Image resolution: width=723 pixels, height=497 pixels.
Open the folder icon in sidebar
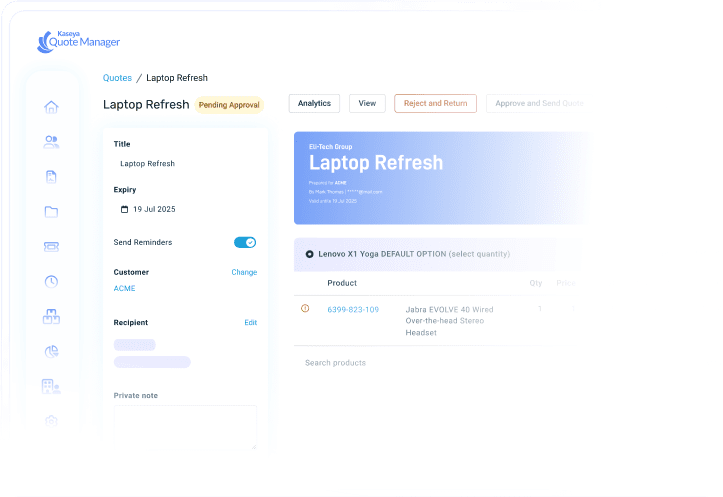click(51, 211)
